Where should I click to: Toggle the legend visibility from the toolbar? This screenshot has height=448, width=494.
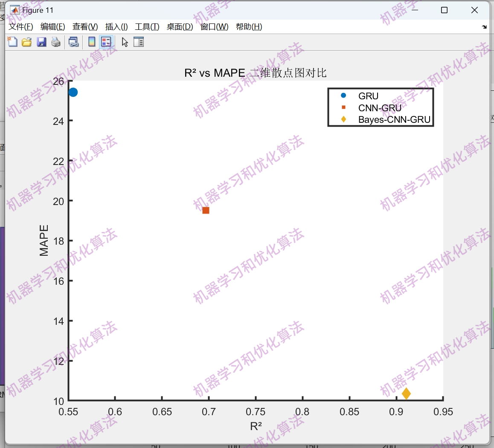pyautogui.click(x=107, y=42)
